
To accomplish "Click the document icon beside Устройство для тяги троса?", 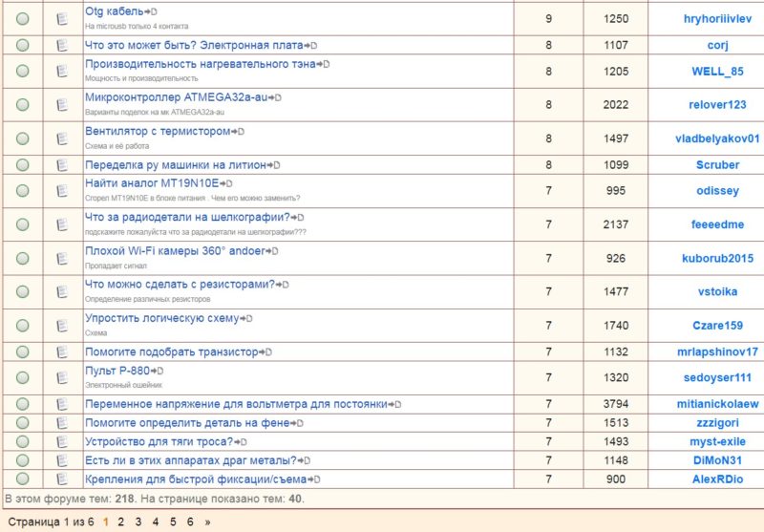I will click(62, 441).
